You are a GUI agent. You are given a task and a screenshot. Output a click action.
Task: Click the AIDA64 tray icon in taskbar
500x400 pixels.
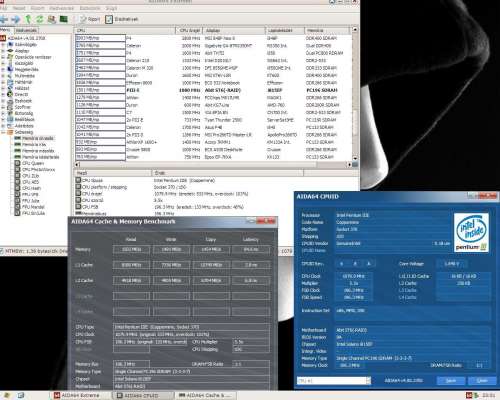[x=469, y=395]
